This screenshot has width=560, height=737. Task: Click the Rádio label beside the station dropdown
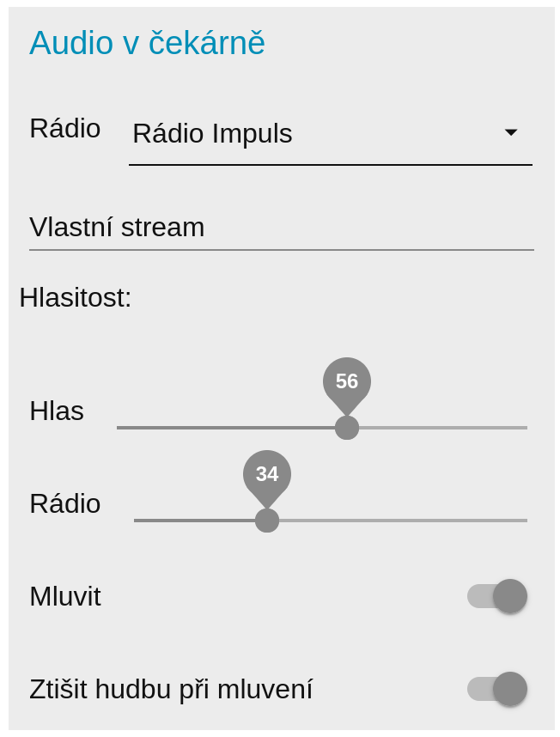(x=65, y=128)
